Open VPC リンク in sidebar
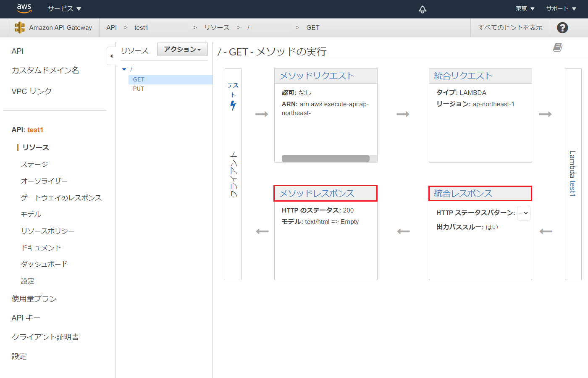Screen dimensions: 588x378 31,91
